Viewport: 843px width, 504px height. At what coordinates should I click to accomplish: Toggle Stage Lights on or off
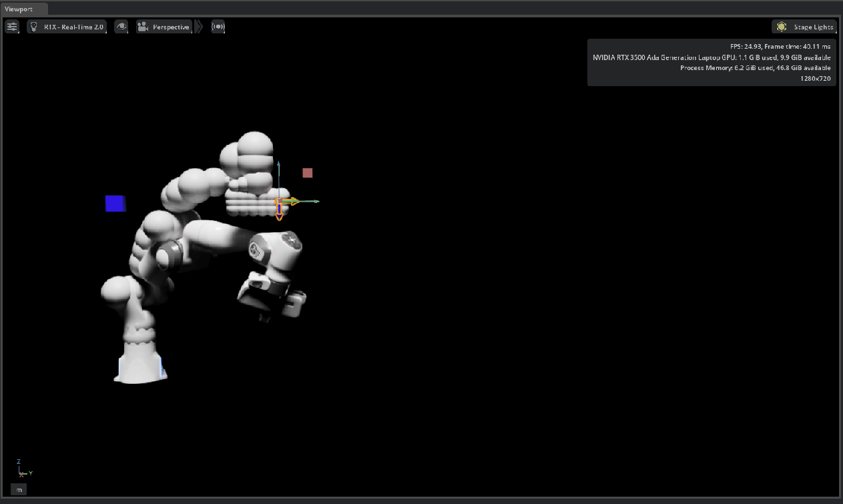pos(804,27)
